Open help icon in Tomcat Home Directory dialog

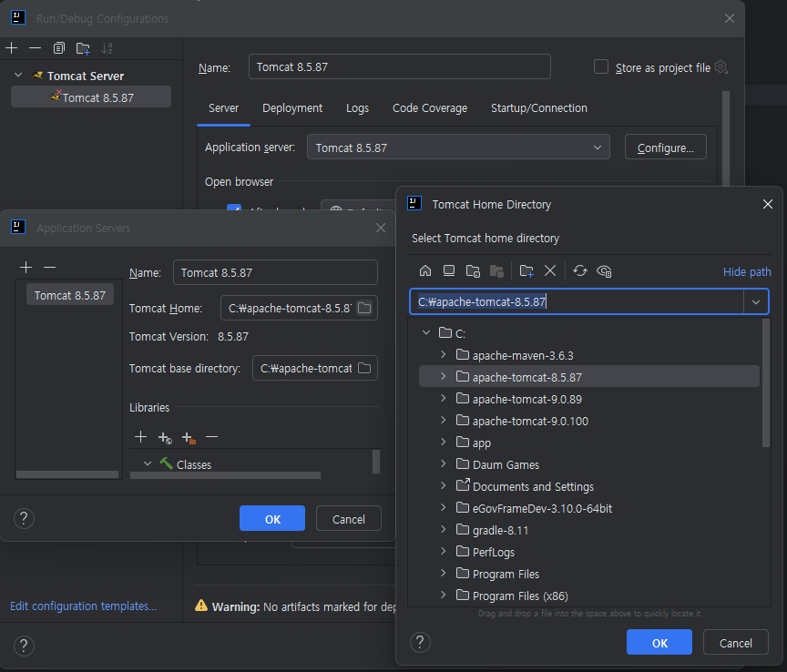tap(420, 642)
